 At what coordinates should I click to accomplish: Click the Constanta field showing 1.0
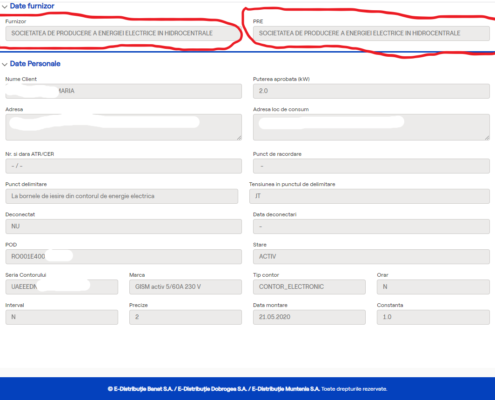(433, 317)
